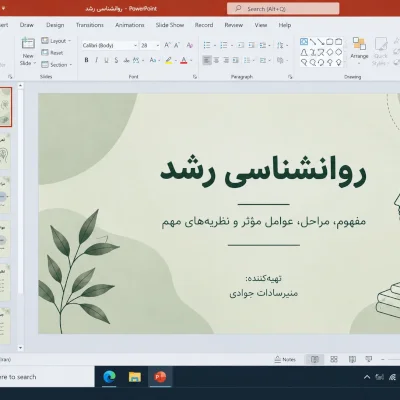Open File Explorer from taskbar

tap(135, 377)
